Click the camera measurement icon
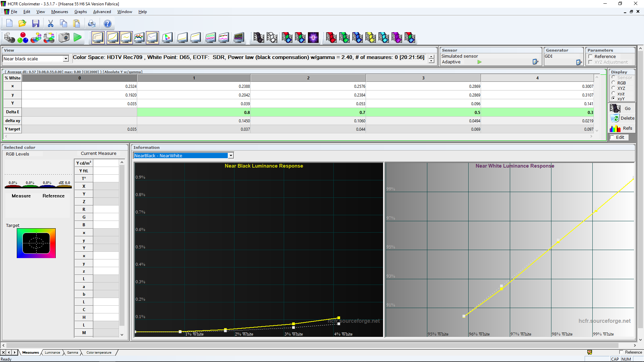The height and width of the screenshot is (362, 644). pyautogui.click(x=64, y=38)
